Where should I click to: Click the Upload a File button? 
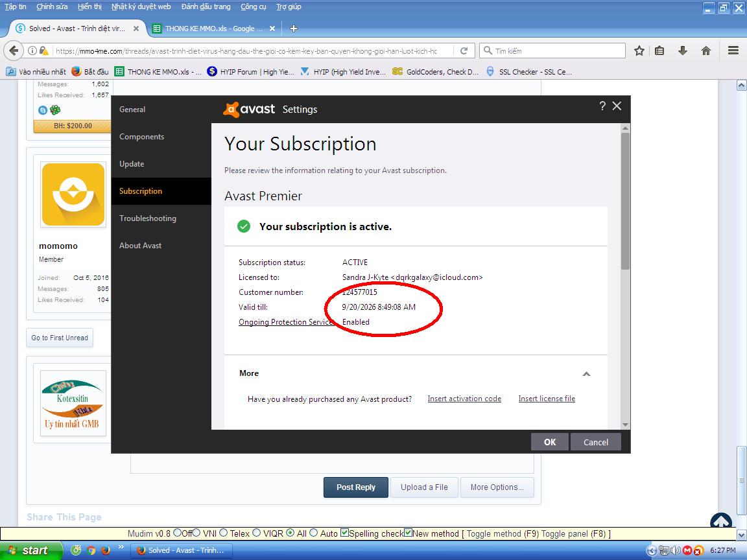point(424,487)
